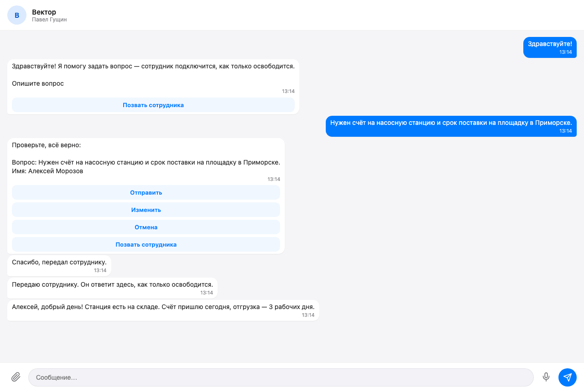
Task: Send the message with the paper plane button
Action: (x=568, y=377)
